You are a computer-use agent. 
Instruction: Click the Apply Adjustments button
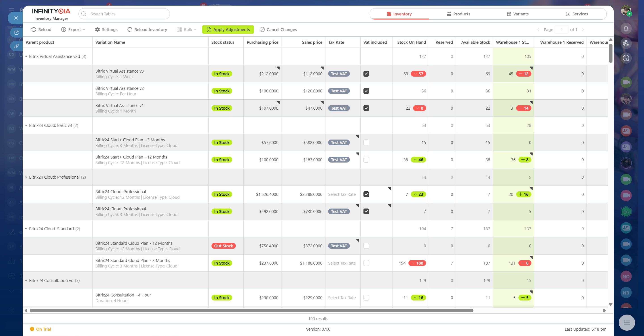click(228, 29)
